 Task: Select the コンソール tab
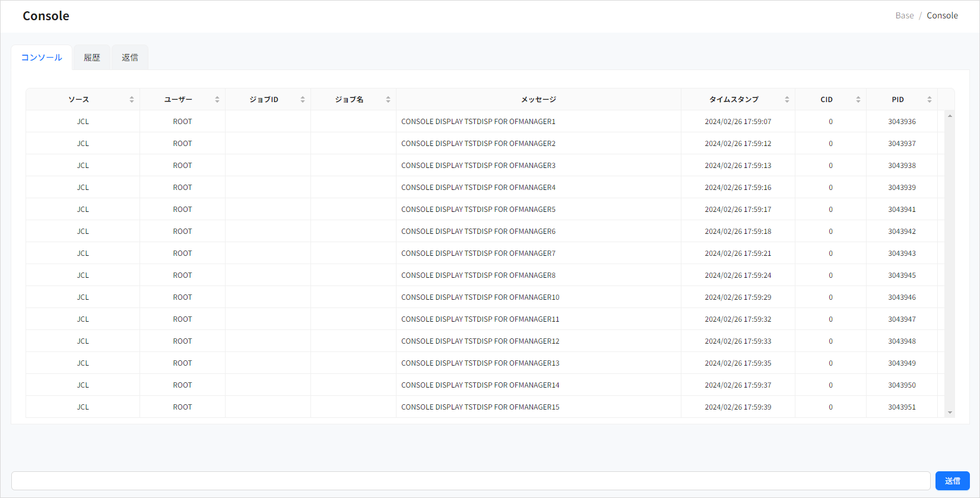pos(42,58)
